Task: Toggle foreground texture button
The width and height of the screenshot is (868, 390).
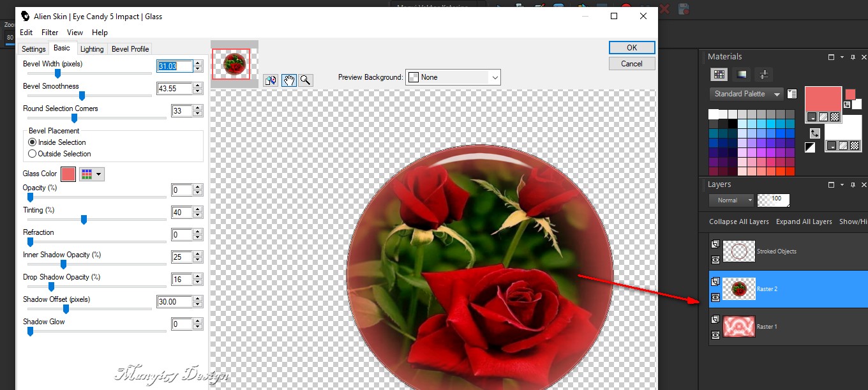Action: coord(823,117)
